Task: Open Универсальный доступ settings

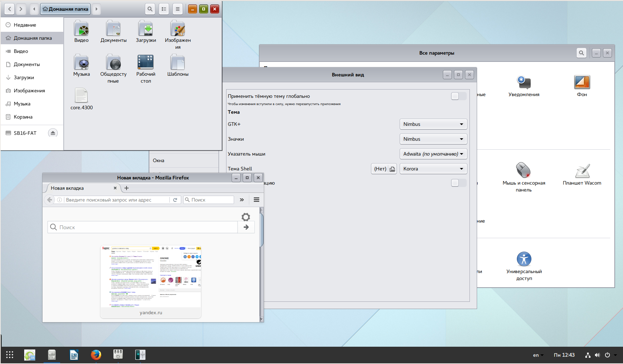Action: [523, 260]
